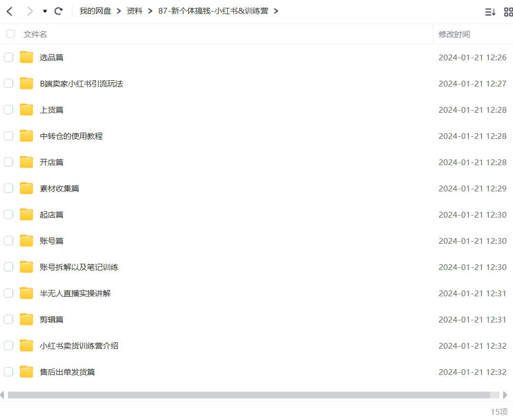
Task: Navigate to 资料 in the breadcrumb
Action: click(135, 11)
